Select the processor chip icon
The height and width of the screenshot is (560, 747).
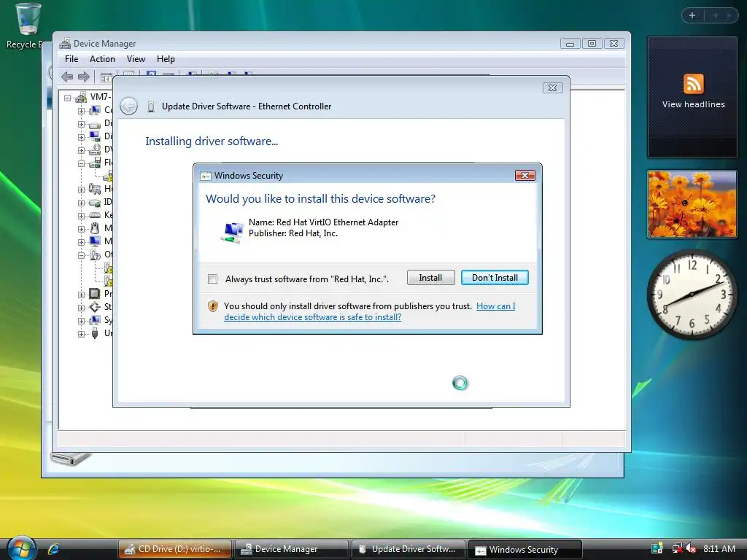[95, 294]
